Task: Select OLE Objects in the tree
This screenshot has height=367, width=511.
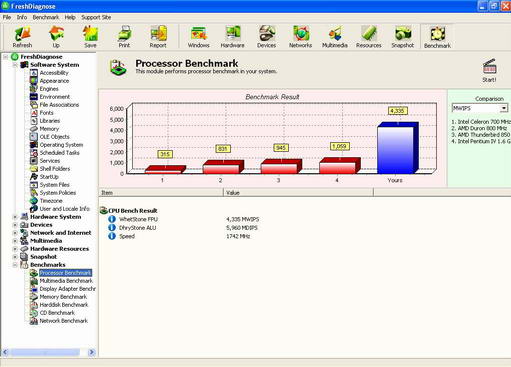Action: pyautogui.click(x=54, y=137)
